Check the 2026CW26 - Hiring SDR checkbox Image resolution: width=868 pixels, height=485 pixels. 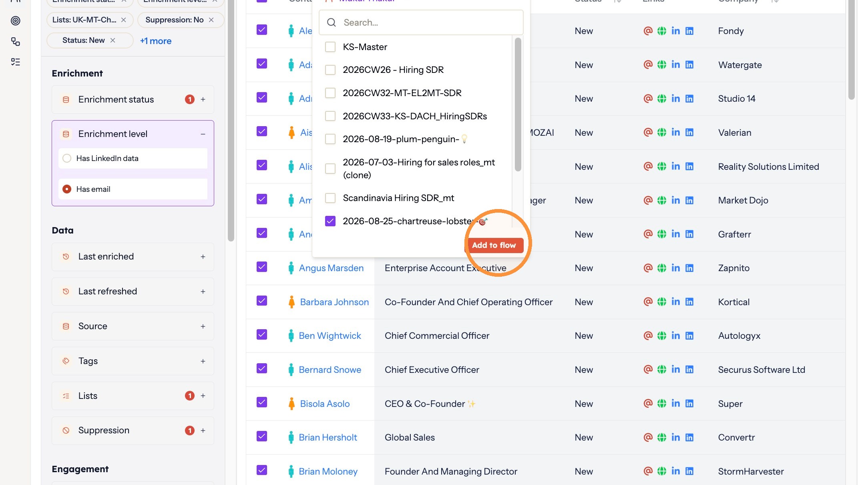[x=330, y=70]
